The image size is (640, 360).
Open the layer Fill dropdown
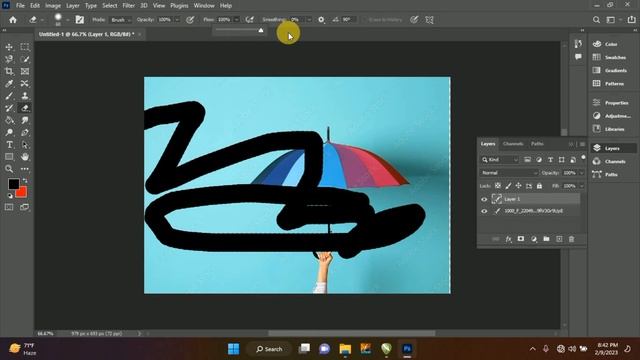582,186
